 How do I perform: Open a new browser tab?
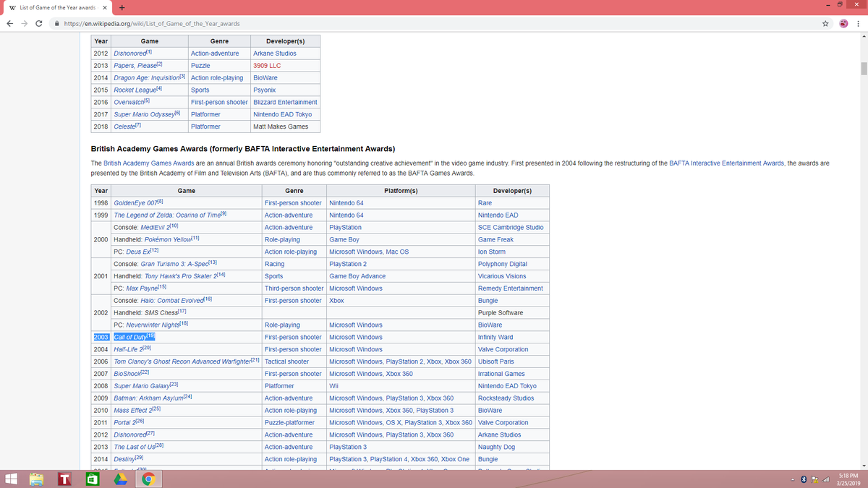coord(122,8)
